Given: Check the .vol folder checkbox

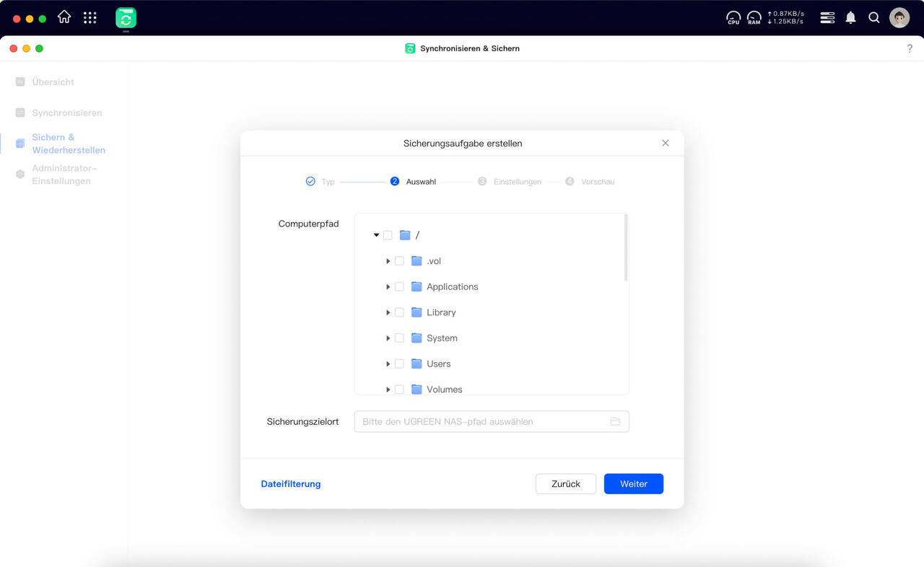Looking at the screenshot, I should click(399, 261).
